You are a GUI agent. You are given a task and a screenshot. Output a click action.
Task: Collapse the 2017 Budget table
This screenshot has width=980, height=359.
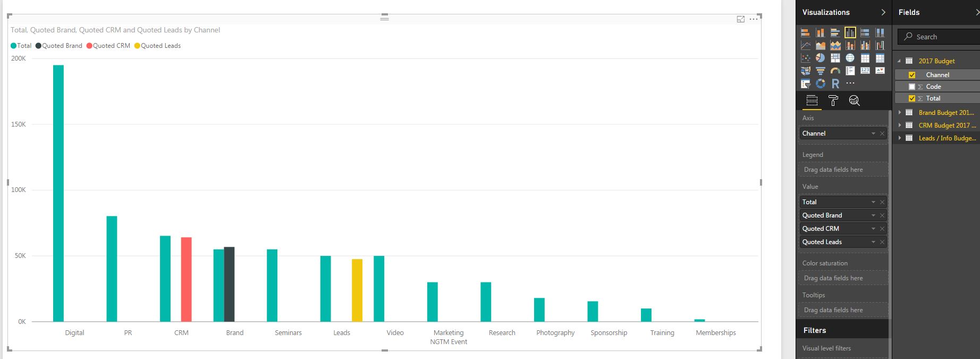coord(899,61)
